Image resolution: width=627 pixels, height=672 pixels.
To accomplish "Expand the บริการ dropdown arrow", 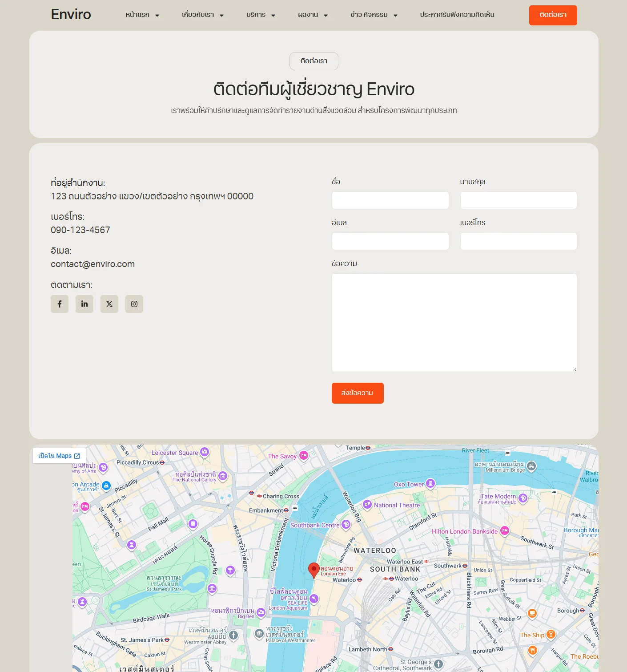I will click(273, 15).
